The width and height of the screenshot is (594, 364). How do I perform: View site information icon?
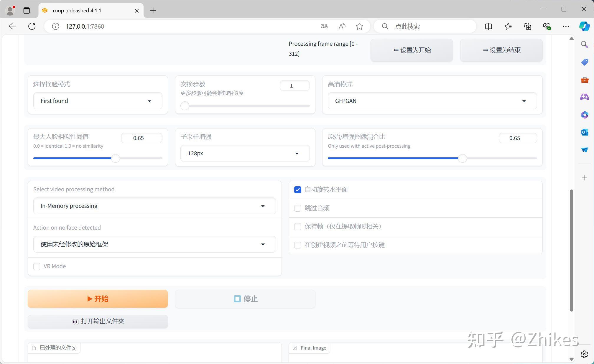point(55,26)
